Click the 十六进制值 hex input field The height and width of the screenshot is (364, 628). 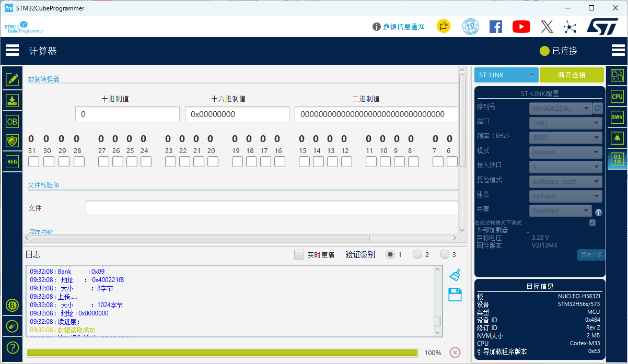click(x=237, y=114)
